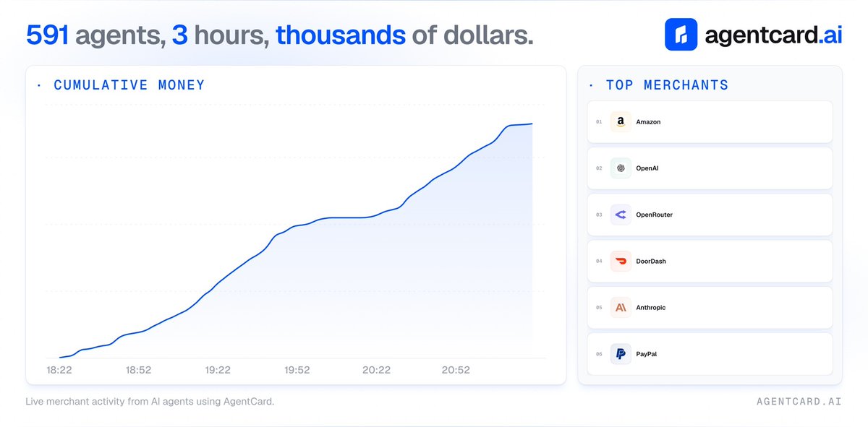Click the 18:52 time axis label
Image resolution: width=868 pixels, height=427 pixels.
click(139, 370)
